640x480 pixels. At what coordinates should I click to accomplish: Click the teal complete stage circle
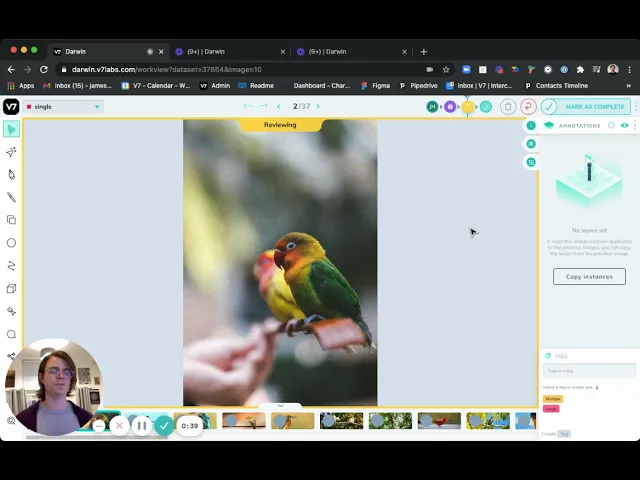486,107
